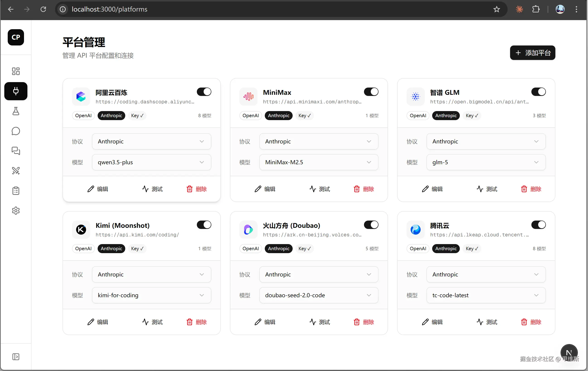Open the settings gear in sidebar
This screenshot has width=588, height=371.
click(x=16, y=211)
